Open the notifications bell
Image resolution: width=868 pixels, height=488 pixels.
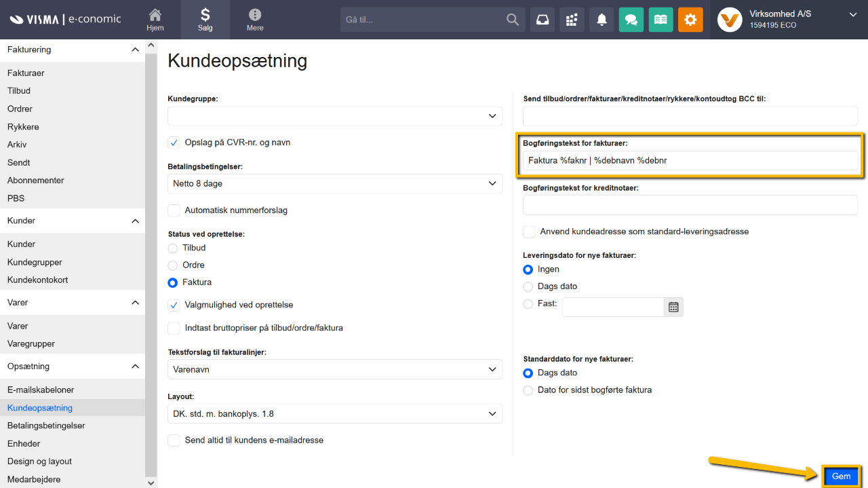click(x=601, y=20)
